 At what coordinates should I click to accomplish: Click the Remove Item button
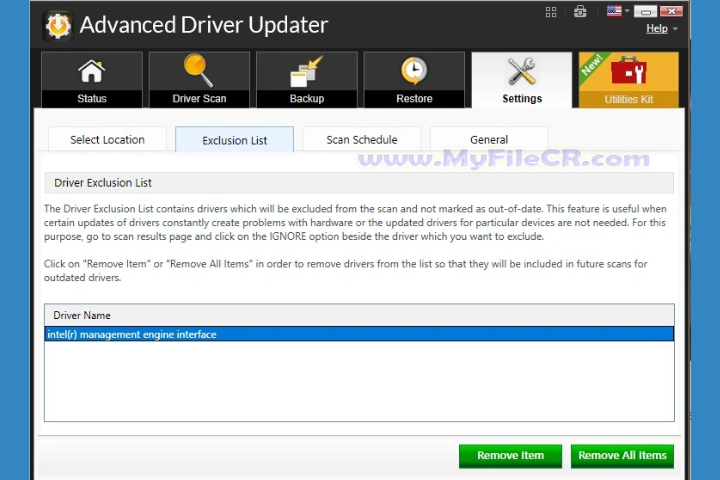tap(510, 456)
